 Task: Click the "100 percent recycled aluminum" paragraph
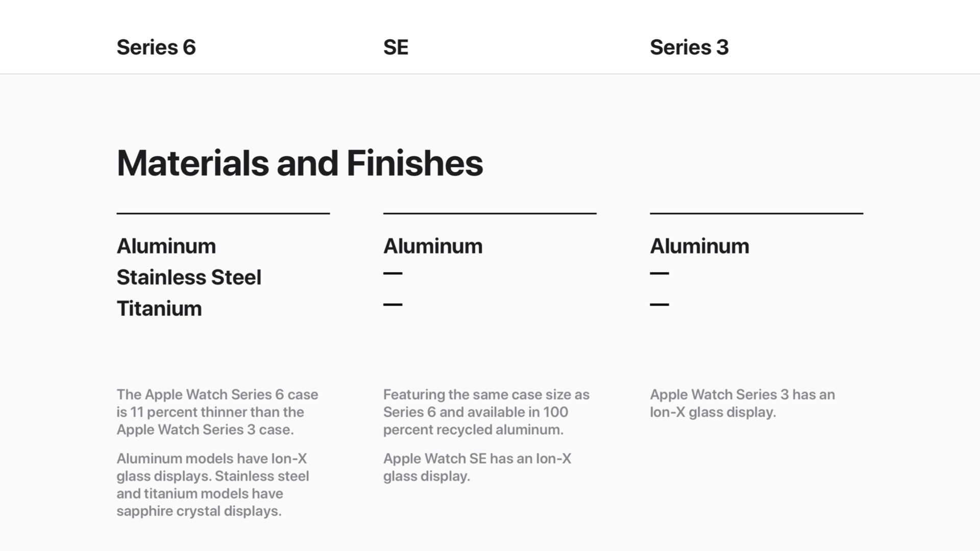point(486,412)
